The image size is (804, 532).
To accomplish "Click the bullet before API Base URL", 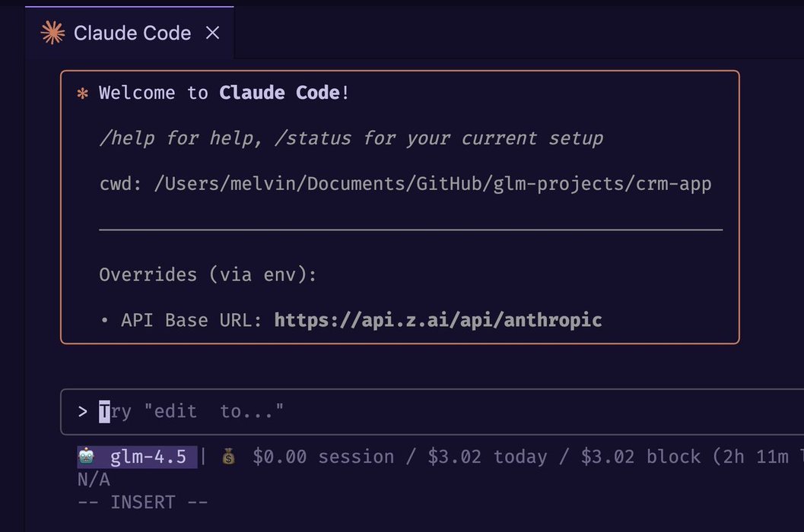I will tap(105, 321).
